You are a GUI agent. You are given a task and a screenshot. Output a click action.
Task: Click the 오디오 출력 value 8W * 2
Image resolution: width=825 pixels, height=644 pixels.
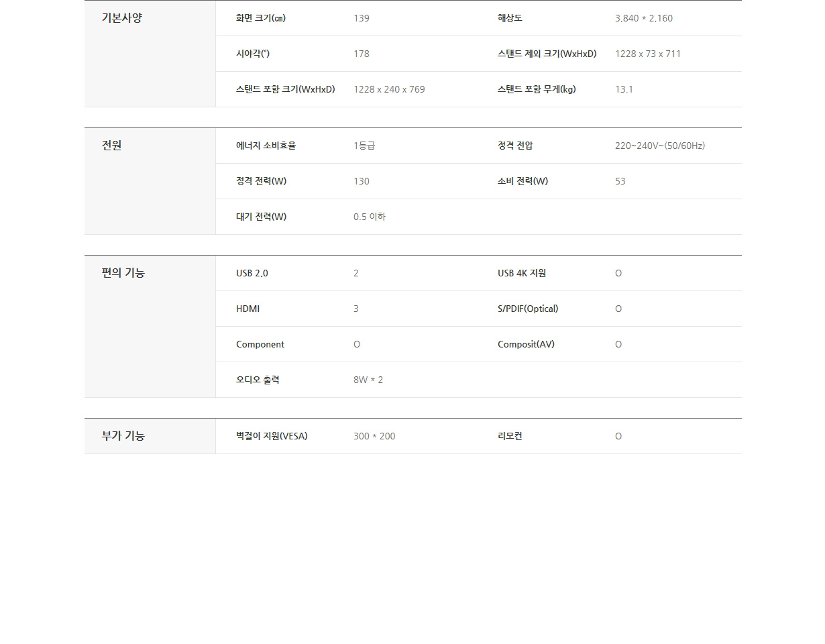click(368, 380)
